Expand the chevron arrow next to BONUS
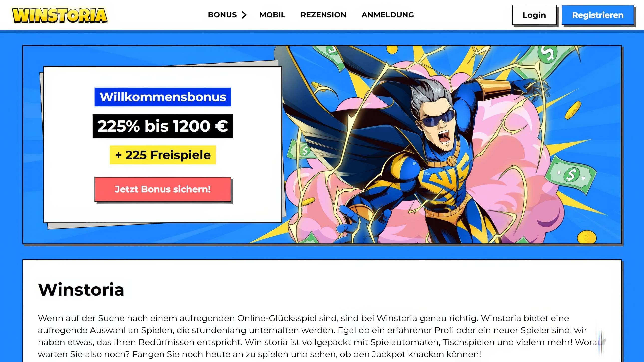644x362 pixels. tap(244, 15)
